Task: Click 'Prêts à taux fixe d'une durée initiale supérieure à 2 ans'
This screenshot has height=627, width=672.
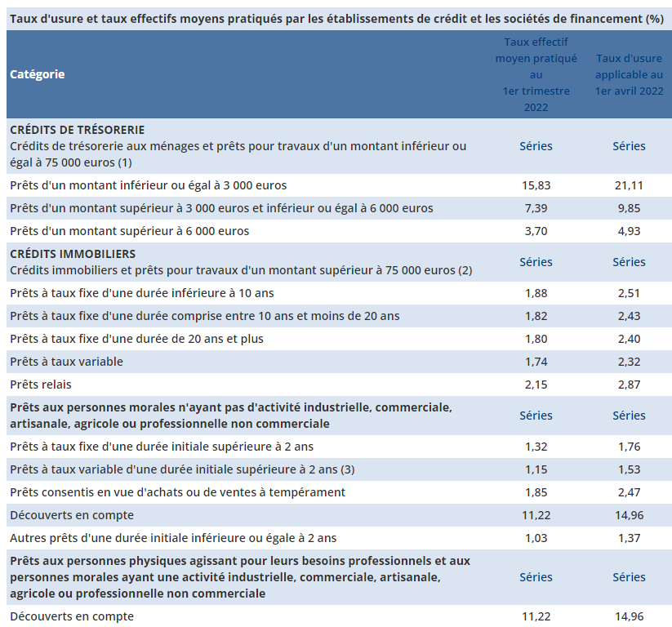Action: tap(162, 447)
